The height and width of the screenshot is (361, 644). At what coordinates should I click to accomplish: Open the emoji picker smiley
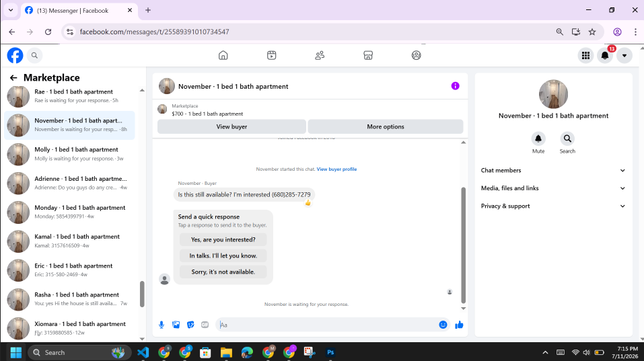pyautogui.click(x=443, y=325)
